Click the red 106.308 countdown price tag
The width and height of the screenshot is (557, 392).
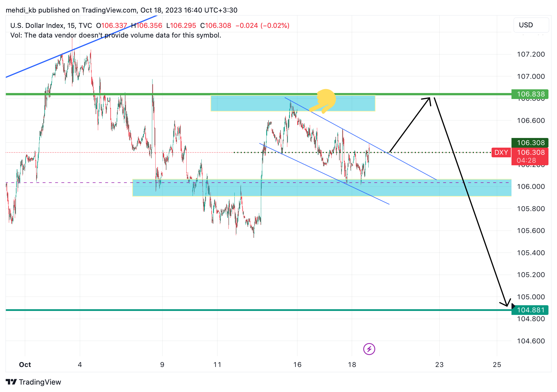(530, 156)
